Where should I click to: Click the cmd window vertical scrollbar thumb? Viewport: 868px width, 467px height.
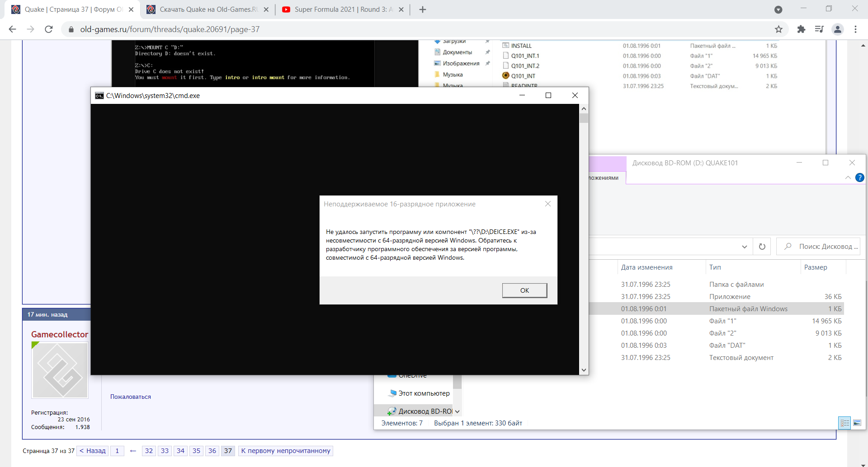coord(584,118)
